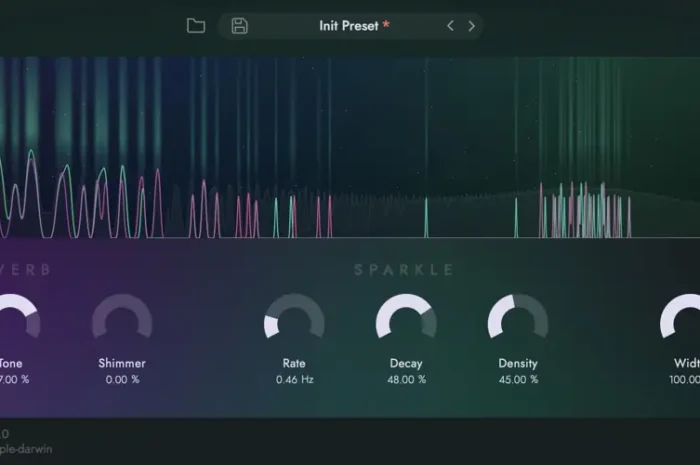Select the Decay value 48.00 %

point(407,380)
